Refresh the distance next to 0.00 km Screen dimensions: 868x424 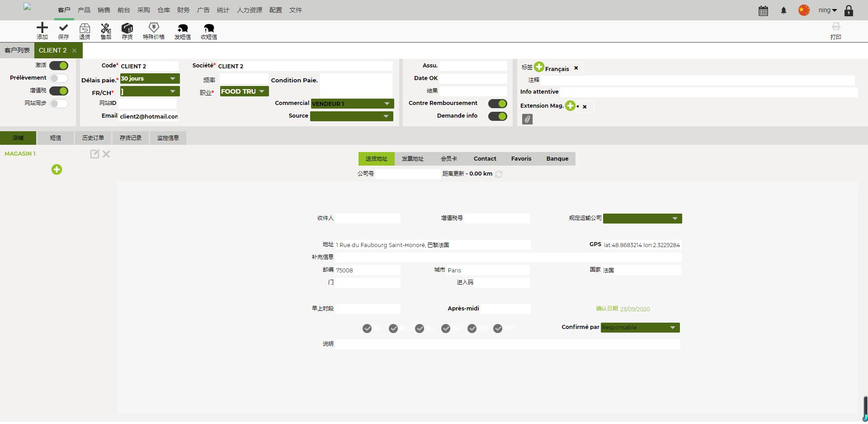pyautogui.click(x=499, y=174)
